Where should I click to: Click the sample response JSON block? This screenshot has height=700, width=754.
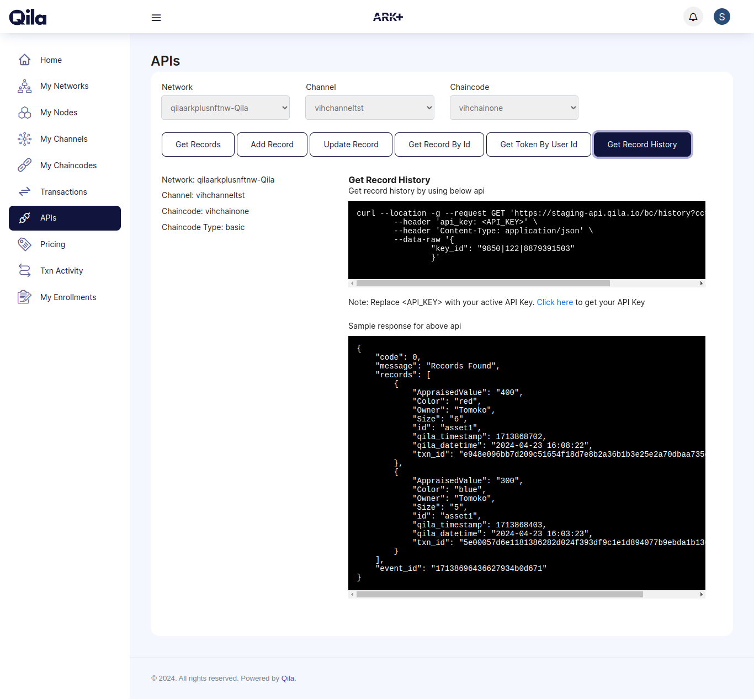pos(527,463)
